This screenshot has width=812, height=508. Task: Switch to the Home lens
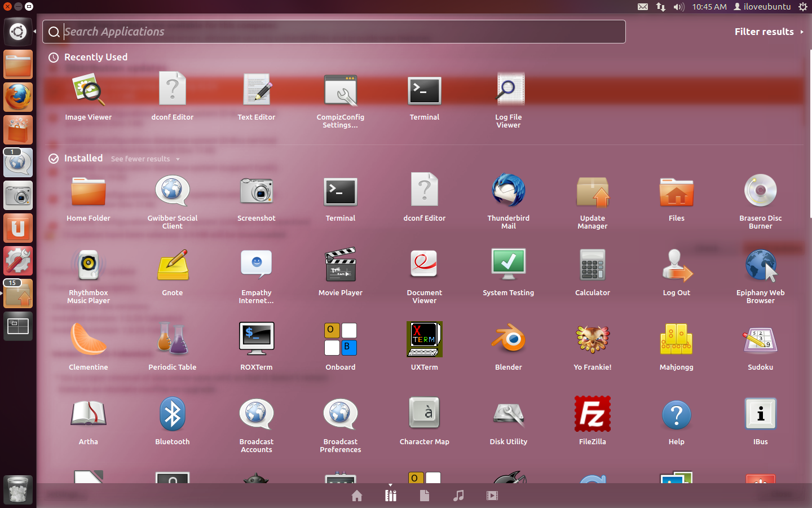[357, 496]
